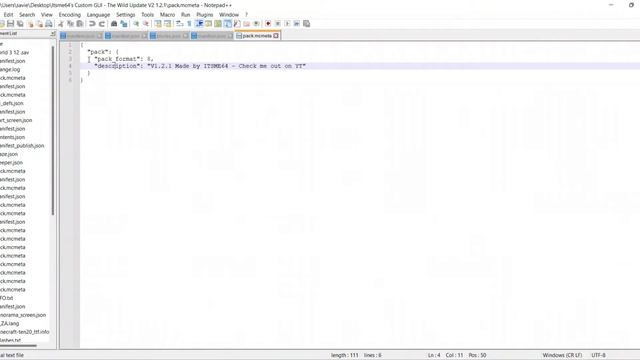Close the Document List panel
Image resolution: width=640 pixels, height=360 pixels.
[x=53, y=33]
